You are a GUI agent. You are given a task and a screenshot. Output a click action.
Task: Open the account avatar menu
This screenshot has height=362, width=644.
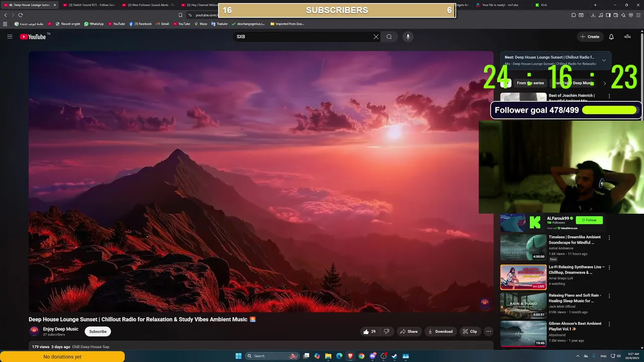click(x=627, y=37)
